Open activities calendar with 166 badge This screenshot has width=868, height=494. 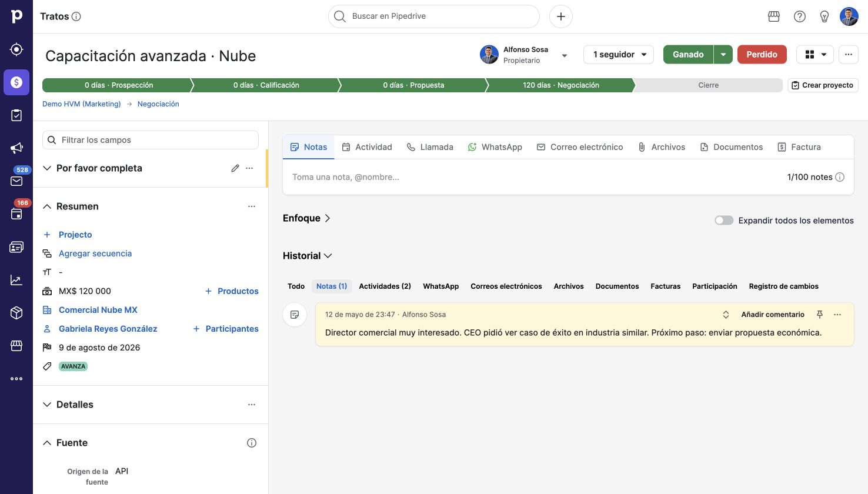pyautogui.click(x=16, y=213)
